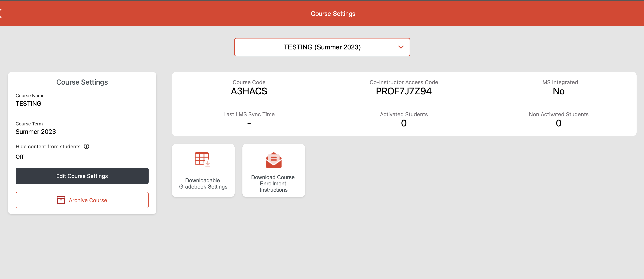Open Download Course Enrollment Instructions card
The width and height of the screenshot is (644, 279).
tap(273, 183)
